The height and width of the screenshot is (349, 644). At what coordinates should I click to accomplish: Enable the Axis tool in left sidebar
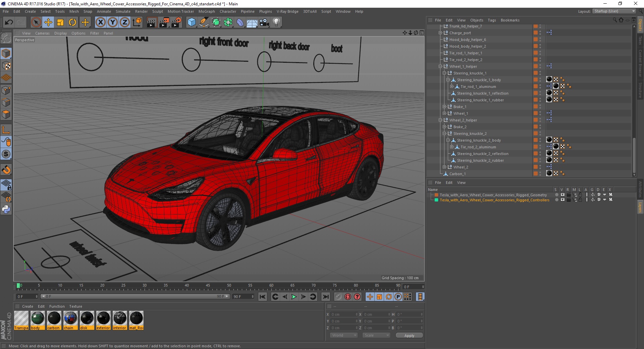(6, 130)
